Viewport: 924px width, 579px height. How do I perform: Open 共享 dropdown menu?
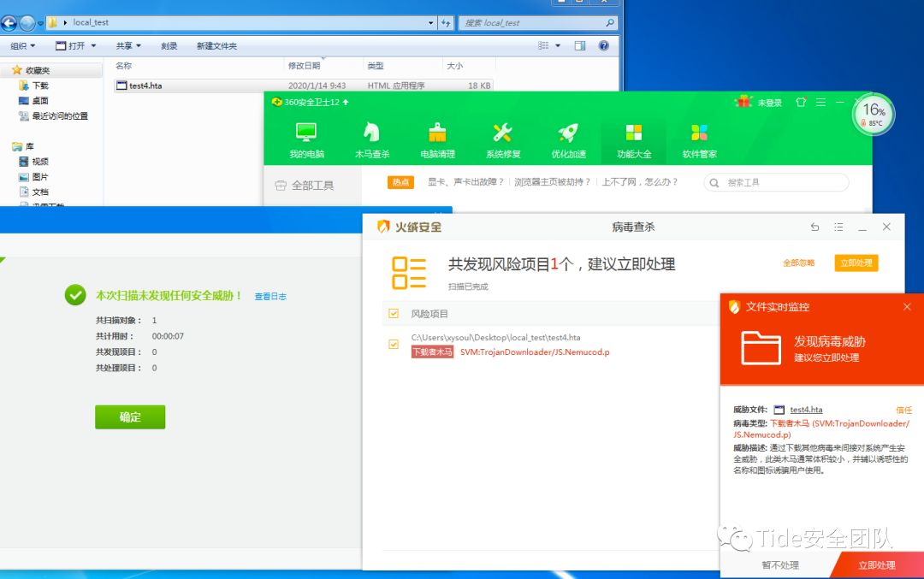click(x=128, y=46)
